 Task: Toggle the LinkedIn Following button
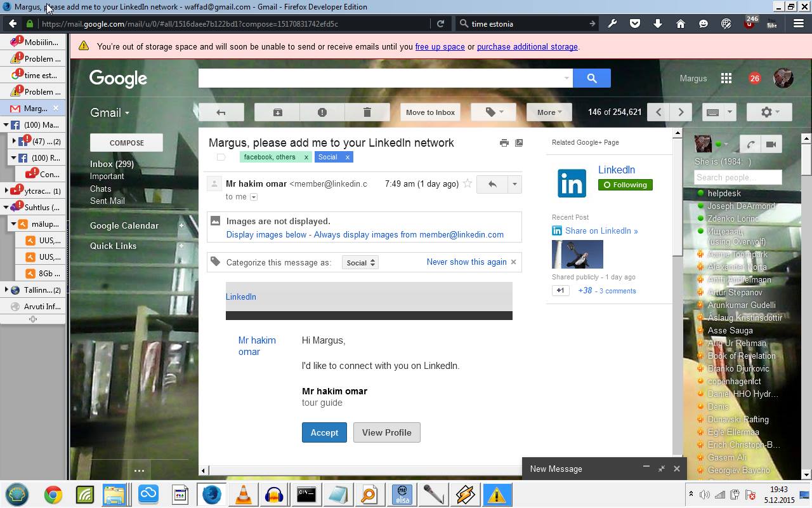625,185
